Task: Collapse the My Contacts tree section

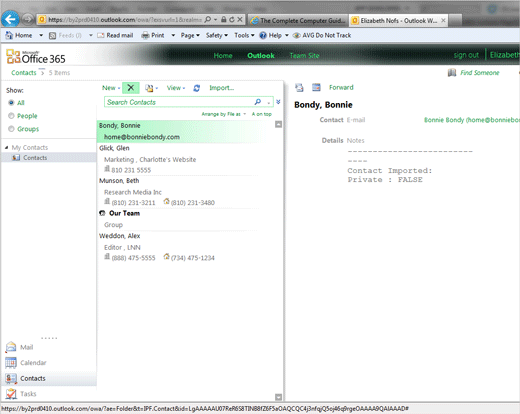Action: (x=7, y=147)
